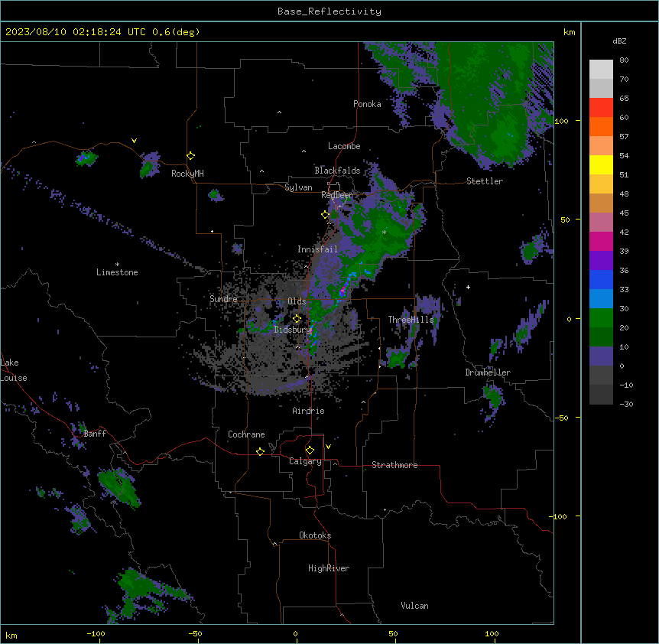Select the green 20-30 dBZ legend swatch
This screenshot has width=659, height=644.
point(601,318)
